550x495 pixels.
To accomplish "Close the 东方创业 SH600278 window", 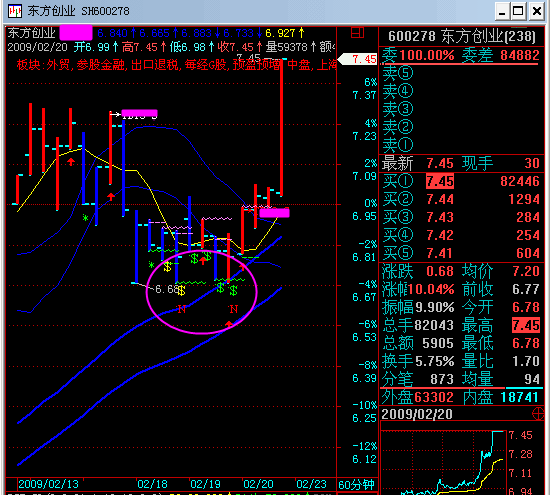I will click(537, 11).
